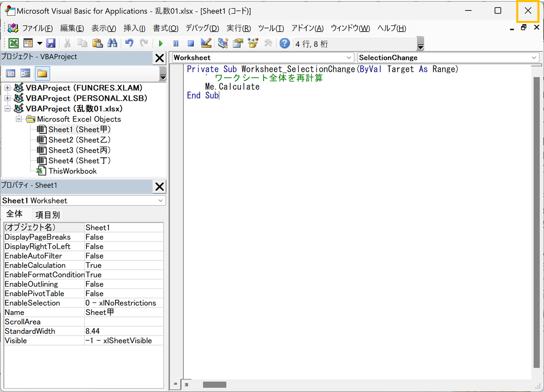Open Project Explorer toolbar icon
This screenshot has height=392, width=544.
tap(223, 43)
